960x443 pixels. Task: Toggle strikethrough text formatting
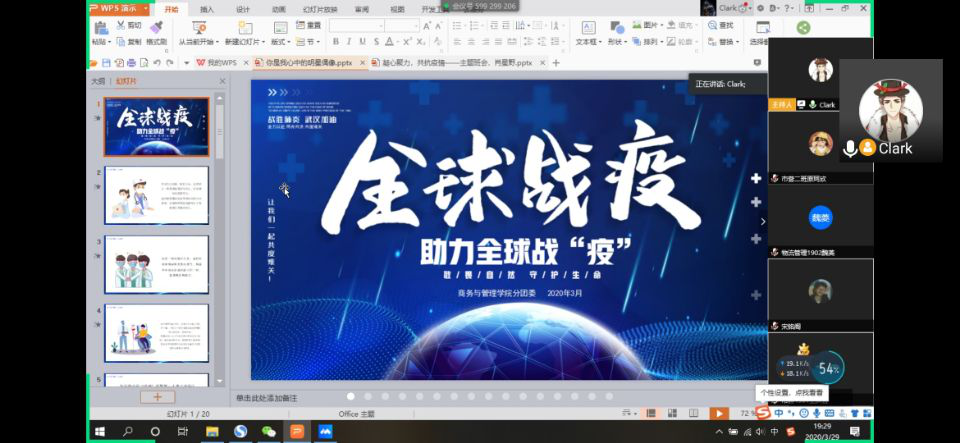tap(377, 42)
